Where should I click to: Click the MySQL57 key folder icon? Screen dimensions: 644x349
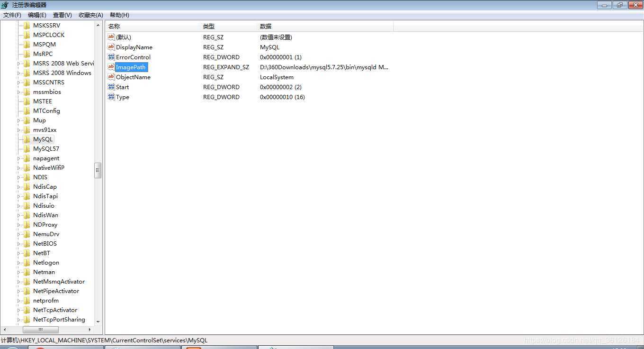click(27, 149)
